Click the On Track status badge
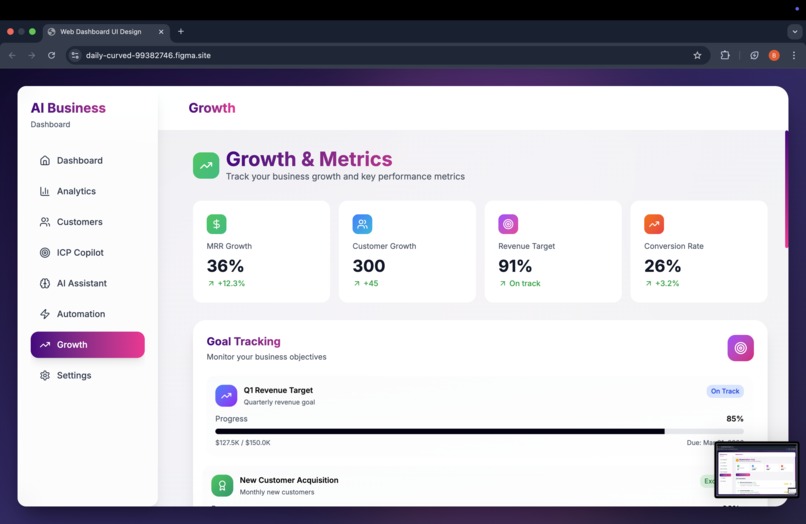This screenshot has width=806, height=524. coord(725,391)
